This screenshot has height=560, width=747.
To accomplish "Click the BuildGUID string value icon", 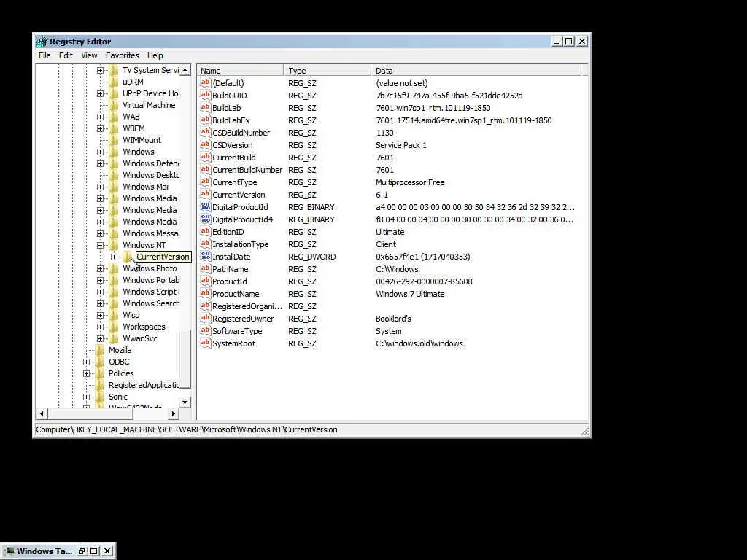I will pos(205,95).
